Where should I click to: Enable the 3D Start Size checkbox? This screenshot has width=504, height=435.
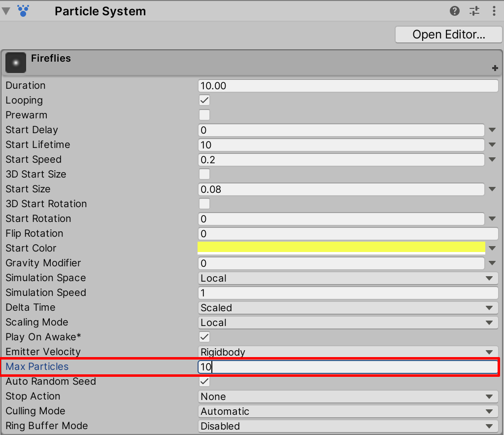point(204,174)
